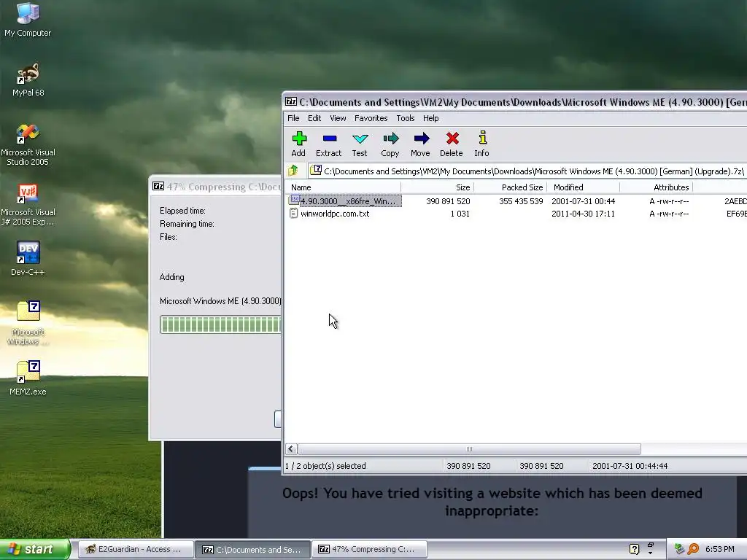The height and width of the screenshot is (560, 747).
Task: Click the network tray icon beside the magnifier
Action: tap(679, 550)
